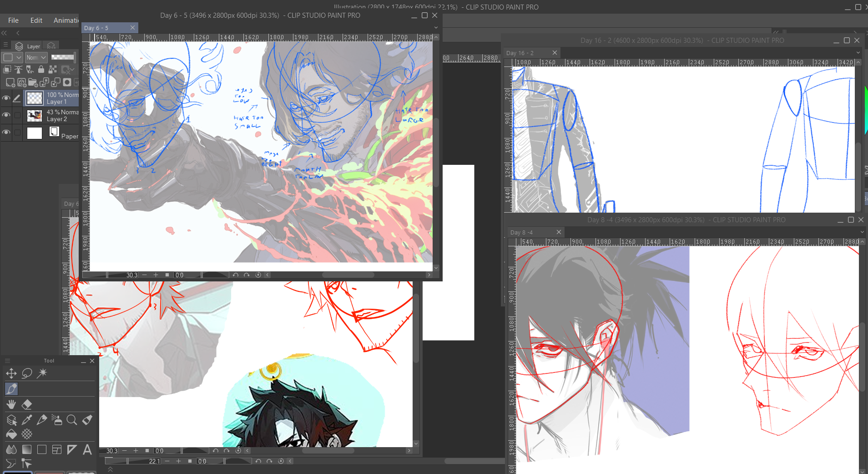
Task: Open canvas tab list in Day 16 - 2 window
Action: point(858,52)
